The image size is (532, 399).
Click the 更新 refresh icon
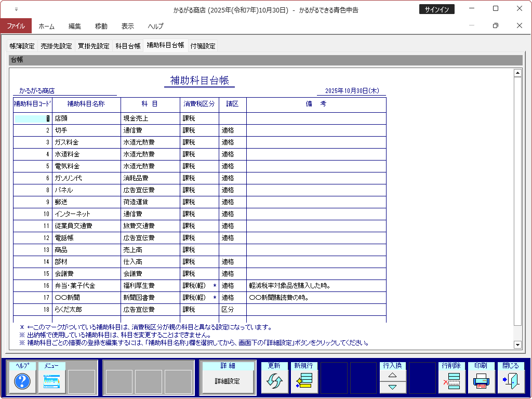[274, 382]
